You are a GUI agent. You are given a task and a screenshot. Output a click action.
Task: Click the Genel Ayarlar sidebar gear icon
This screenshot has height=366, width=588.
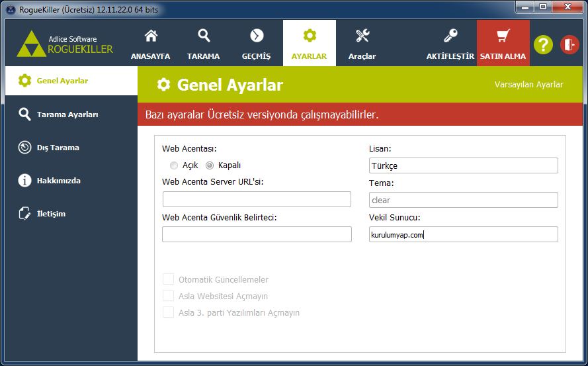24,80
